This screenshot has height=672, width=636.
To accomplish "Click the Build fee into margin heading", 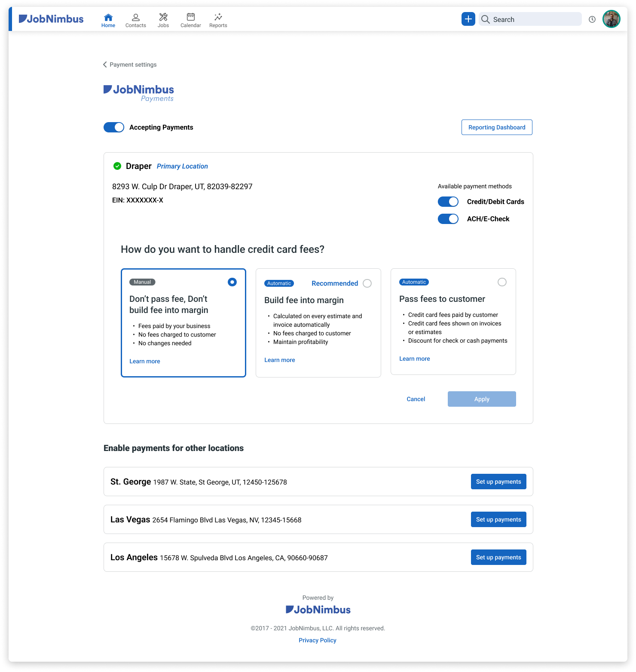I will (304, 300).
